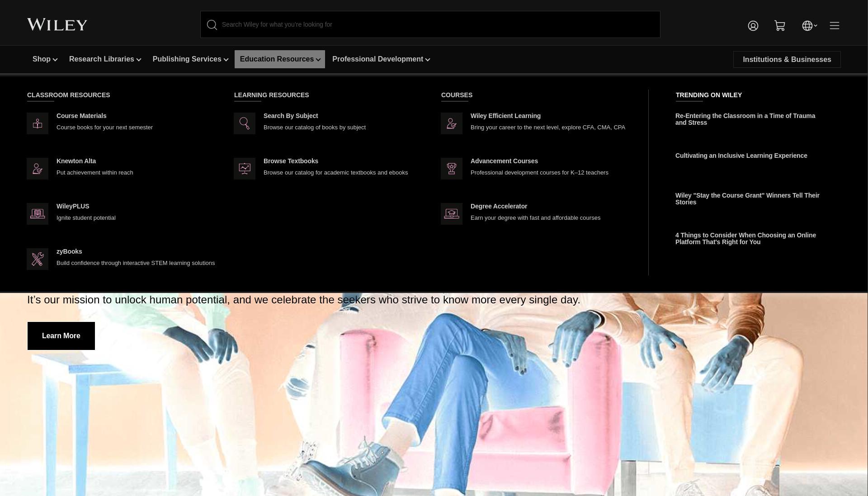868x496 pixels.
Task: Open the globe region selector
Action: pos(809,26)
